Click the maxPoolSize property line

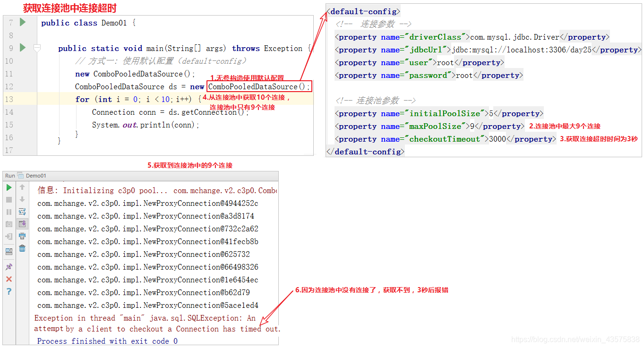429,126
